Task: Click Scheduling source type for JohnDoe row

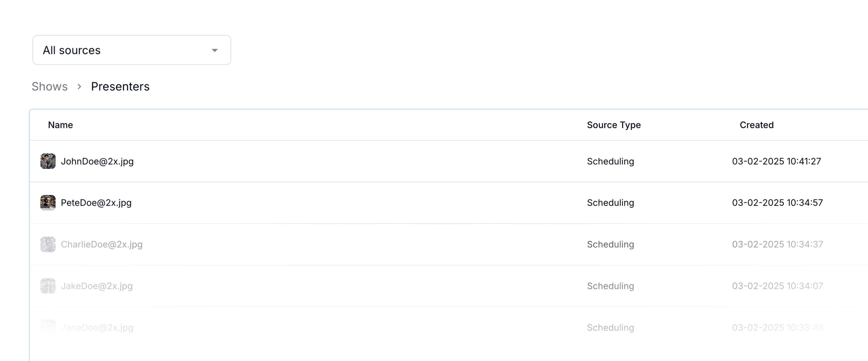Action: [610, 162]
